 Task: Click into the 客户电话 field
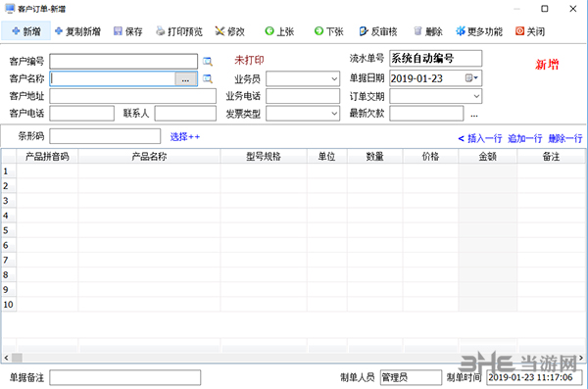tap(81, 114)
